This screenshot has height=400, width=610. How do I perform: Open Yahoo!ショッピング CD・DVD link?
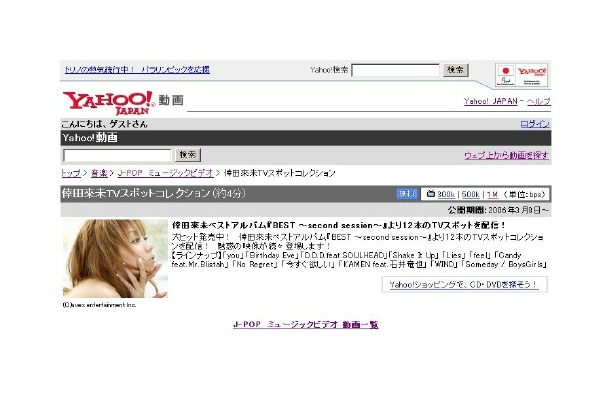click(x=464, y=285)
